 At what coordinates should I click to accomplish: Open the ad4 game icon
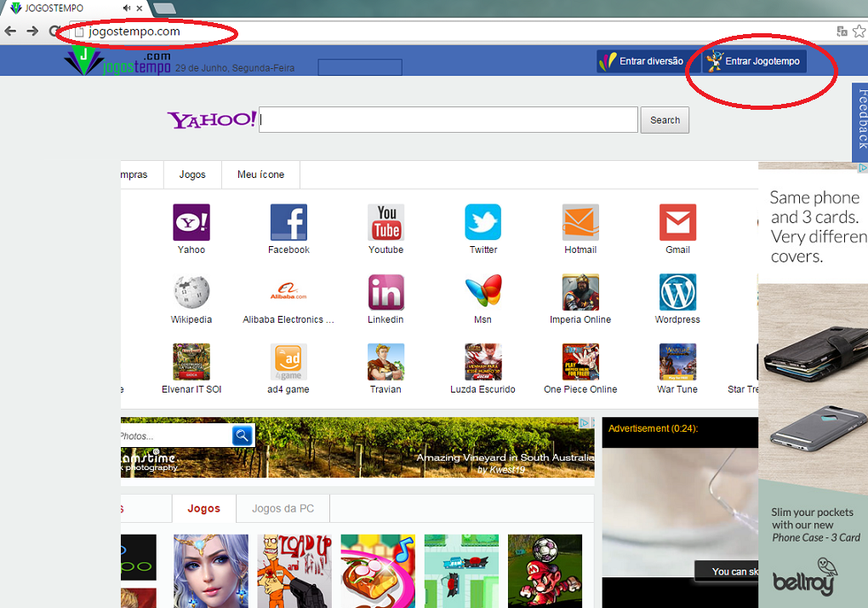(x=288, y=362)
